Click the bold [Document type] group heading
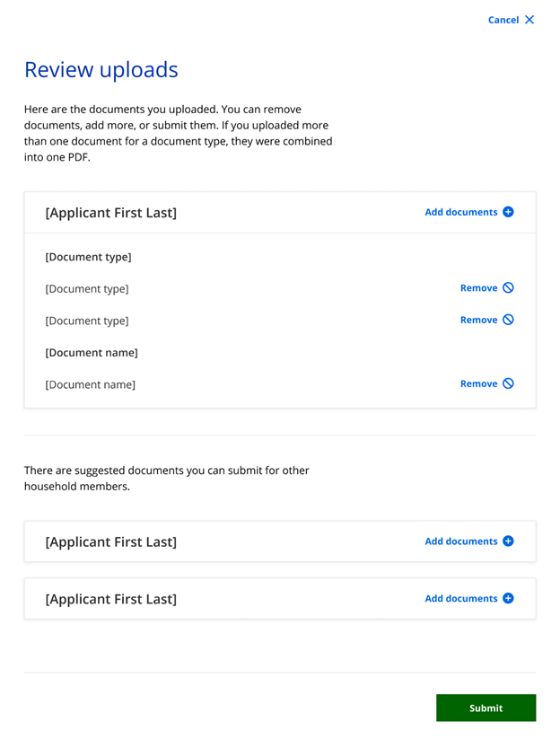Screen dimensions: 560x748 point(88,257)
